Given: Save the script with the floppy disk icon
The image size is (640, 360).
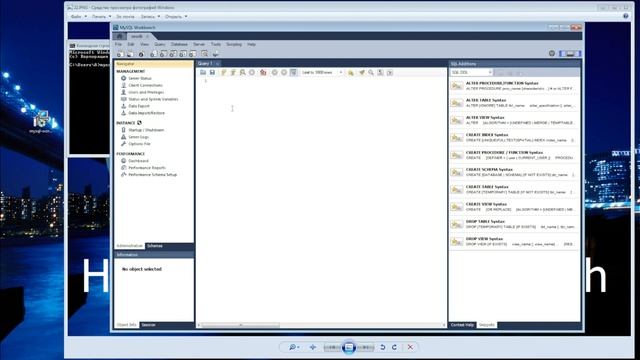Looking at the screenshot, I should [212, 72].
